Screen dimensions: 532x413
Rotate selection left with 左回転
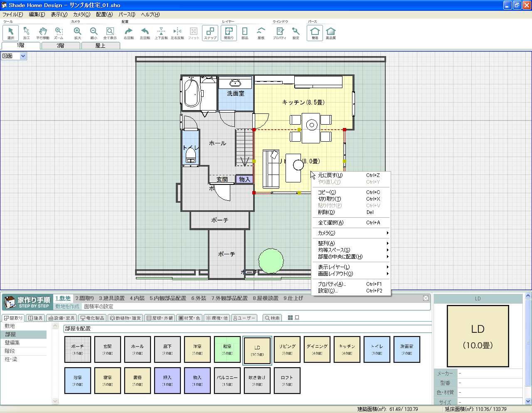click(145, 33)
